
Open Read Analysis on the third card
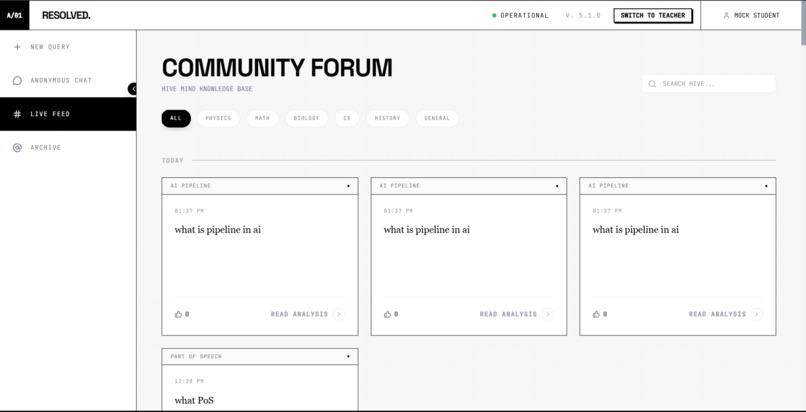click(725, 314)
